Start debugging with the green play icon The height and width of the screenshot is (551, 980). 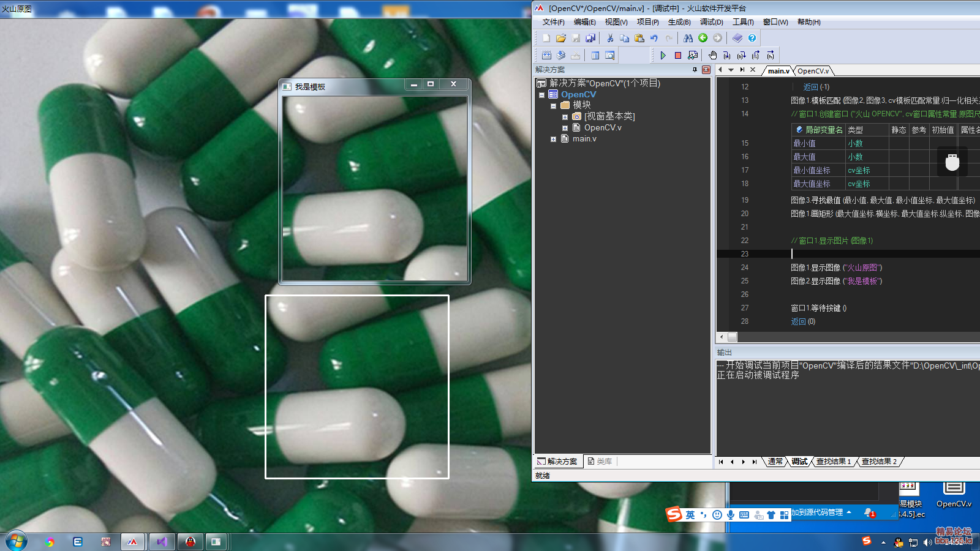[x=663, y=55]
